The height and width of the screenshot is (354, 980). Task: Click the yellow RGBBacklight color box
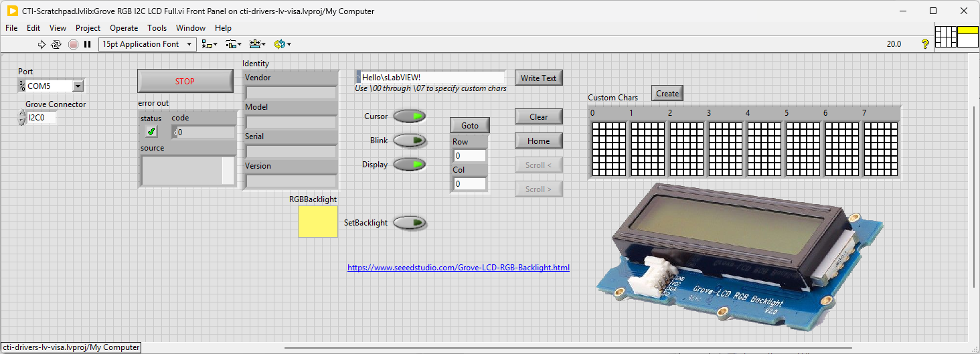[318, 221]
